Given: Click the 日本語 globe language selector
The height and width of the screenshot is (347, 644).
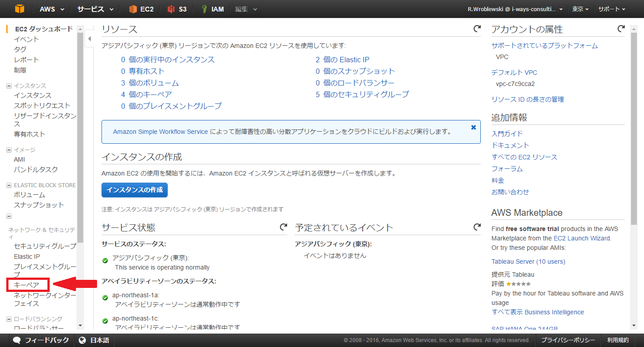Looking at the screenshot, I should point(94,340).
